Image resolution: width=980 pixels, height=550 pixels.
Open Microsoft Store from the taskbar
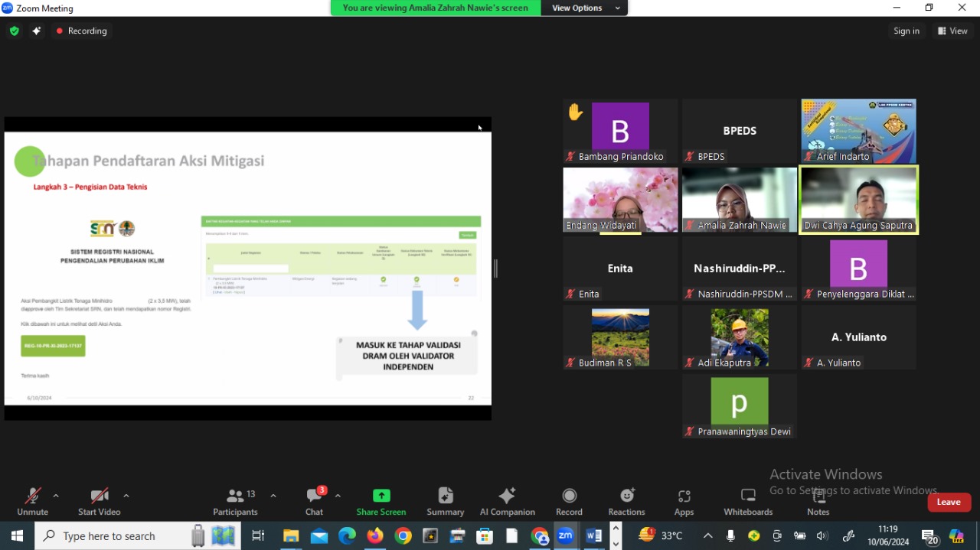[485, 535]
